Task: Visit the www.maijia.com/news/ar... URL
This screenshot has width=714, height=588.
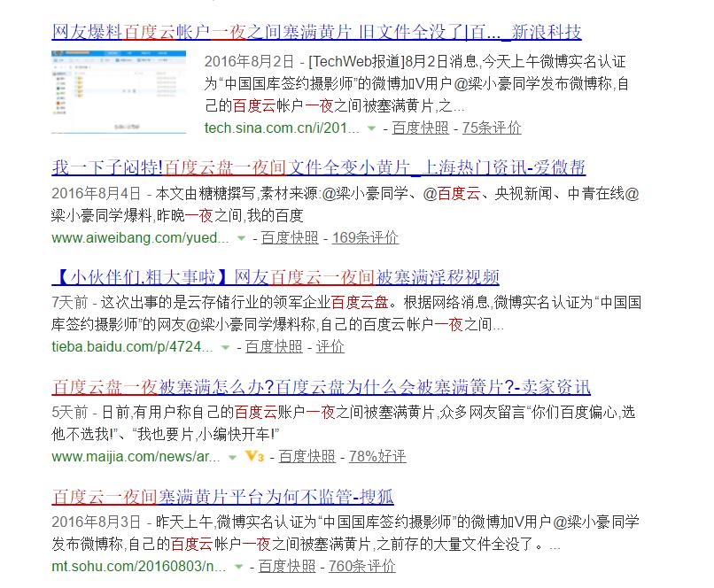Action: 136,456
